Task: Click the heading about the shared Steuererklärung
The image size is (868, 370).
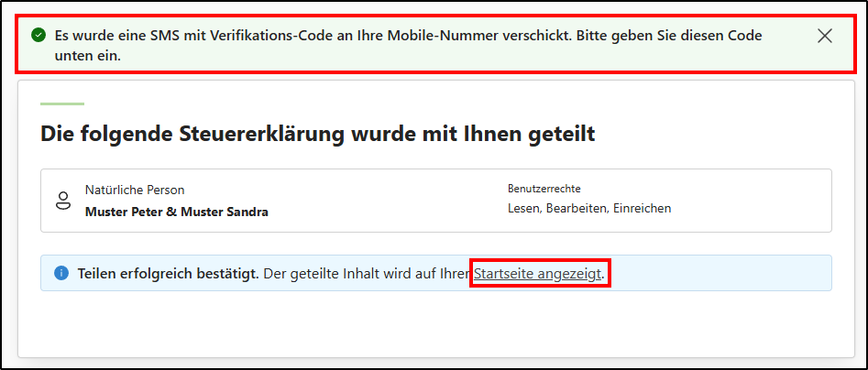Action: [x=317, y=135]
